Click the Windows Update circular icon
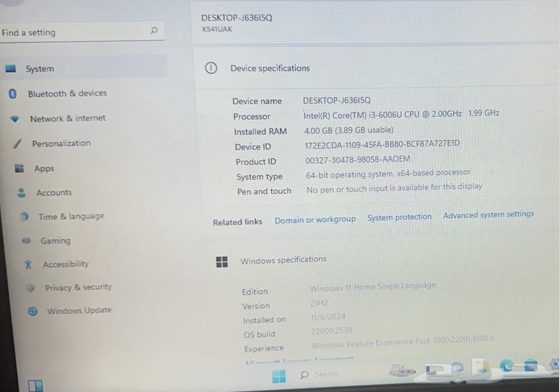Screen dimensions: 559x392 (x=33, y=311)
